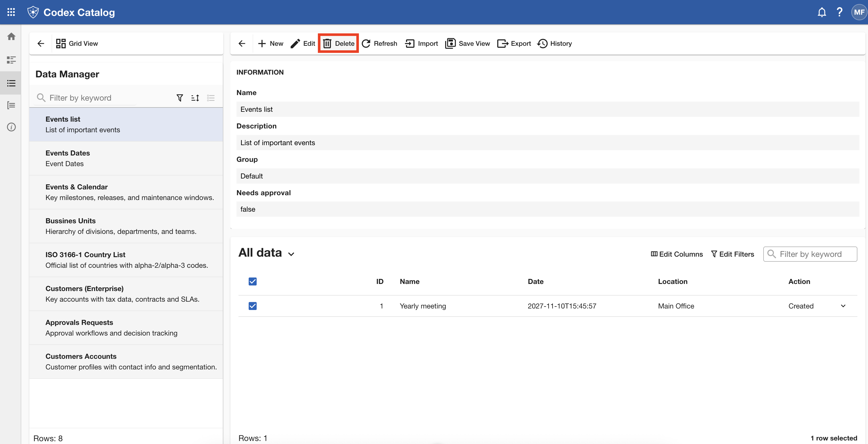Uncheck the Yearly meeting row checkbox

(x=252, y=306)
